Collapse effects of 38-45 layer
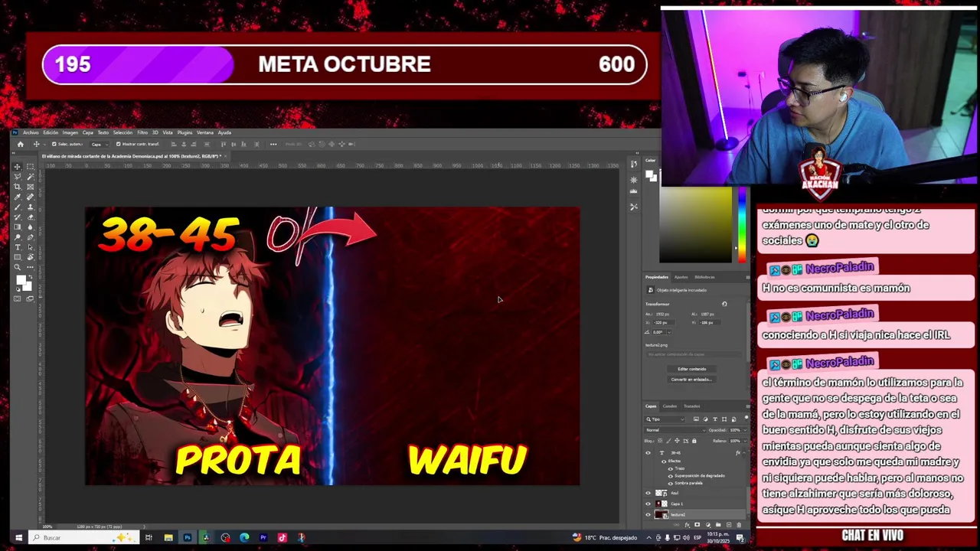Screen dimensions: 980x551 point(744,453)
